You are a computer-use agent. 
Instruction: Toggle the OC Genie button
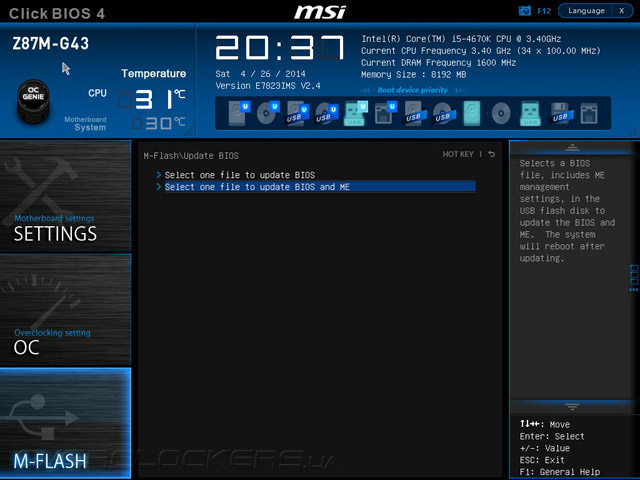[33, 100]
